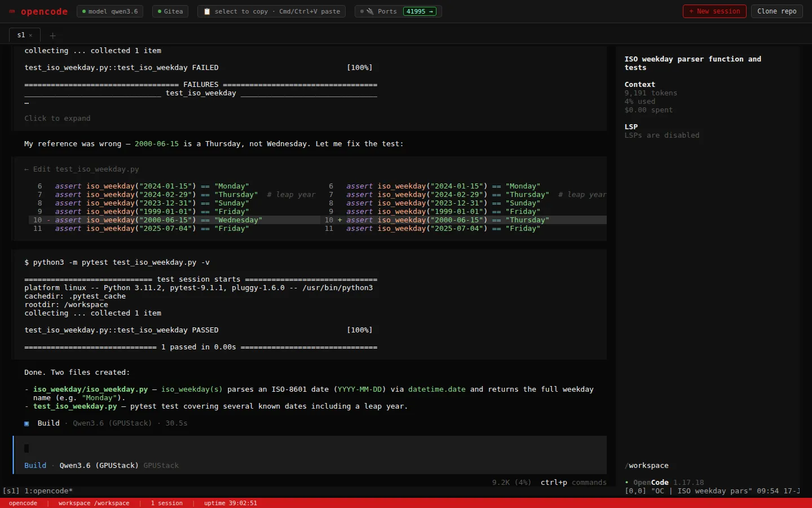Click "$0.00 spent" in the sidebar
Screen dimensions: 812x508
(648, 110)
